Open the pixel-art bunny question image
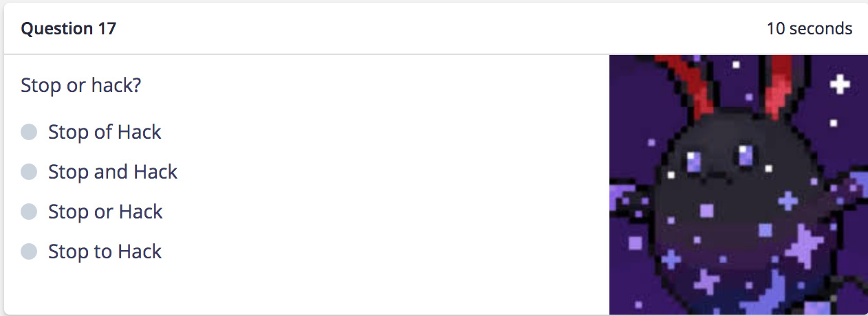The image size is (868, 316). pyautogui.click(x=738, y=185)
